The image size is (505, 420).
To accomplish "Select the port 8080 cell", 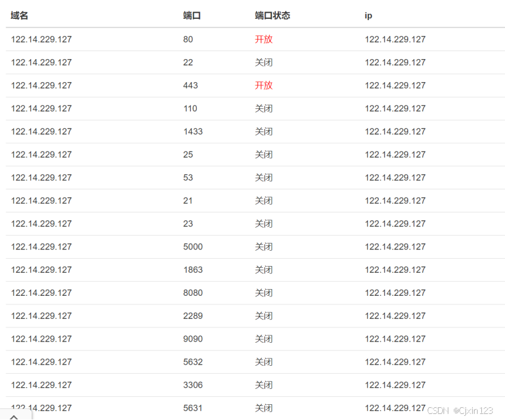I will 193,293.
